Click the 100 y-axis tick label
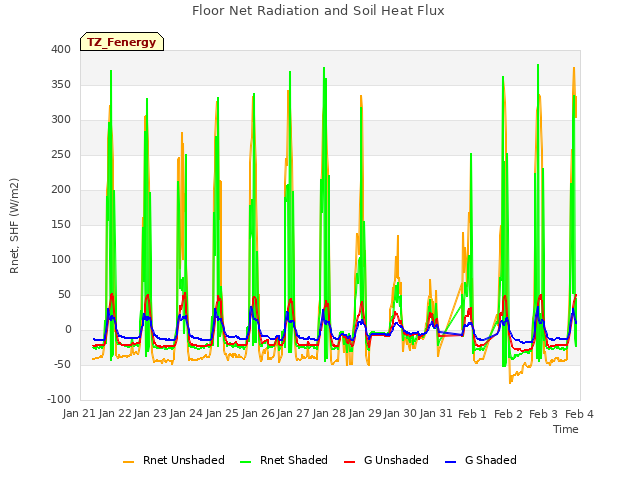 pyautogui.click(x=61, y=260)
